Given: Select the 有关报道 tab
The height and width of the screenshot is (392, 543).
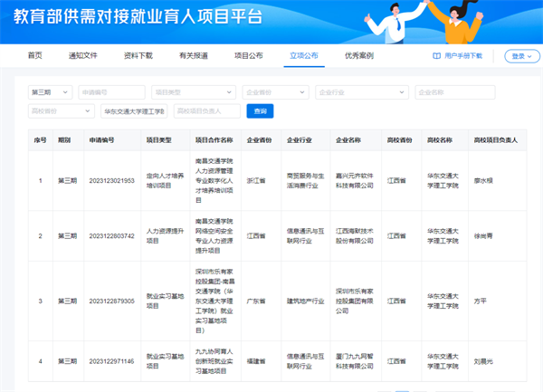Looking at the screenshot, I should (193, 55).
